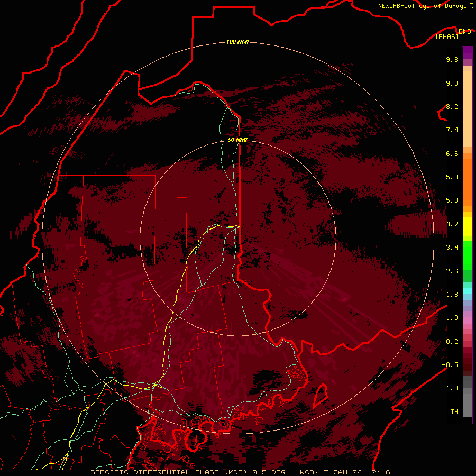Click the "4.2" legend value

pyautogui.click(x=452, y=224)
